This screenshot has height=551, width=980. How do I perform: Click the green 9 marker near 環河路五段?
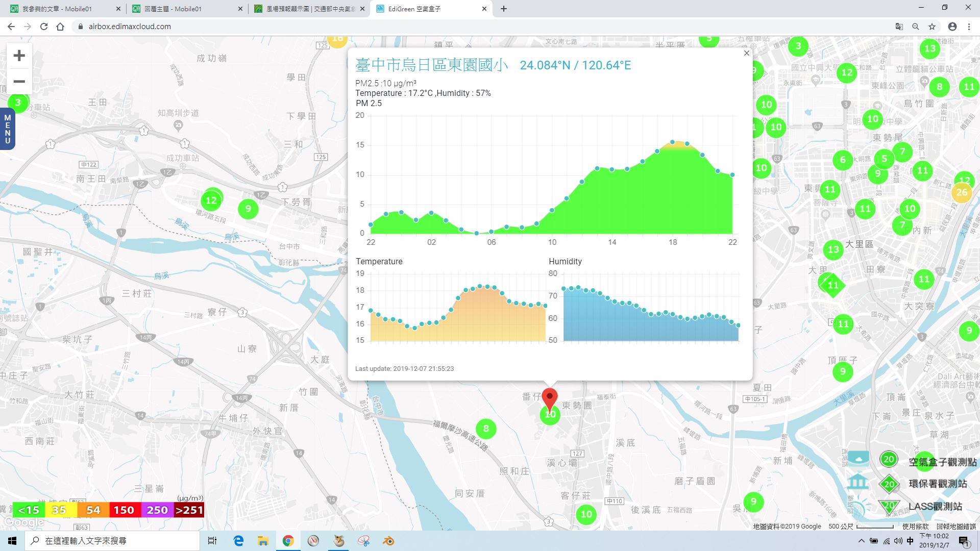[248, 208]
